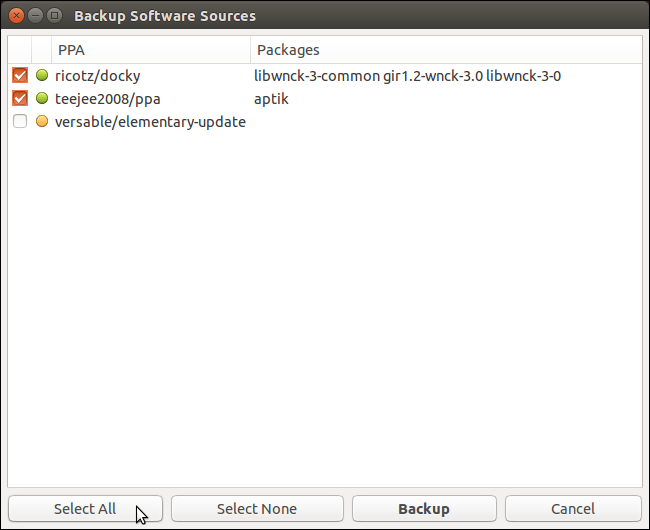
Task: Close the Backup Software Sources window
Action: point(15,15)
